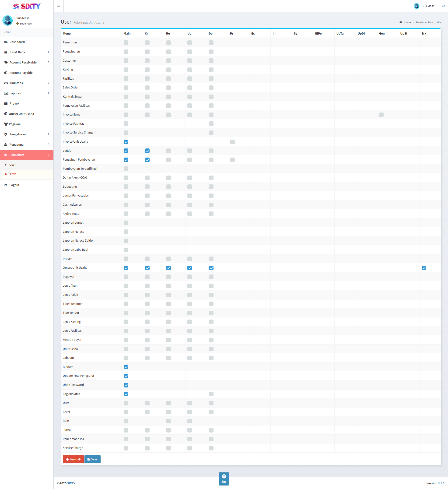Uncheck Main checkbox for Invoice Unit Usaha

click(126, 142)
